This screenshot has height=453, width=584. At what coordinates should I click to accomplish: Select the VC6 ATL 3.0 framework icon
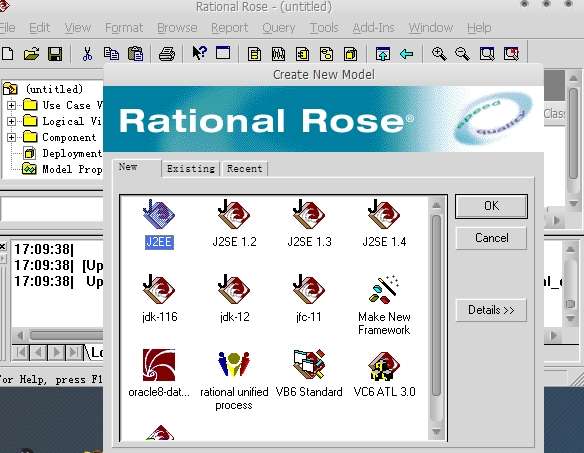(x=384, y=365)
